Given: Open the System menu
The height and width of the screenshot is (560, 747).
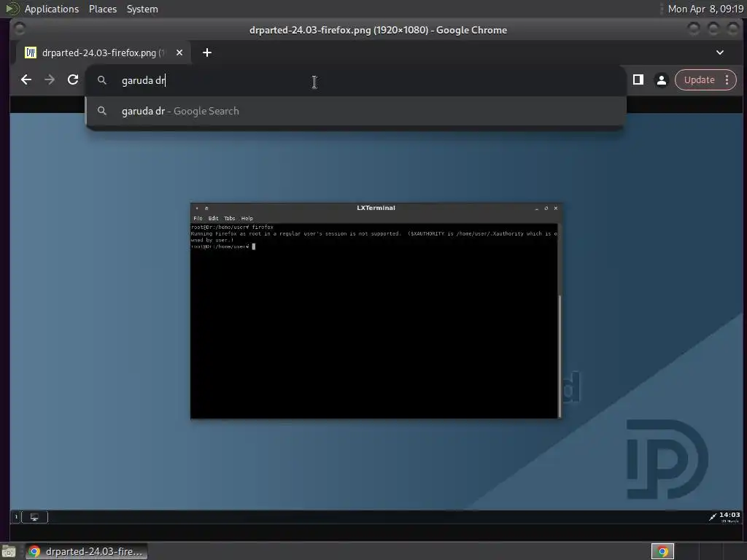Looking at the screenshot, I should [142, 9].
